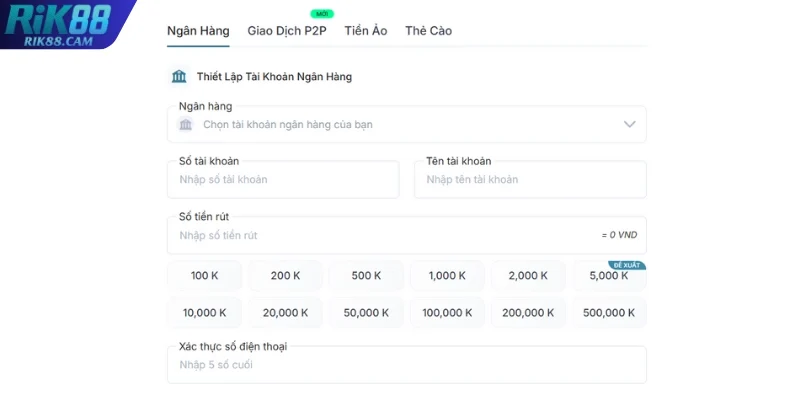
Task: Focus the Tên tài khoản input field
Action: click(529, 180)
